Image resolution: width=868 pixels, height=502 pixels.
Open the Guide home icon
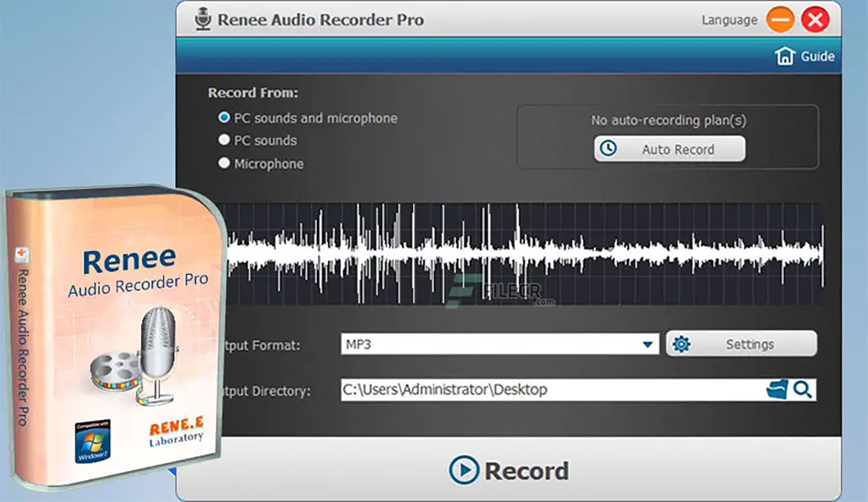pyautogui.click(x=785, y=56)
